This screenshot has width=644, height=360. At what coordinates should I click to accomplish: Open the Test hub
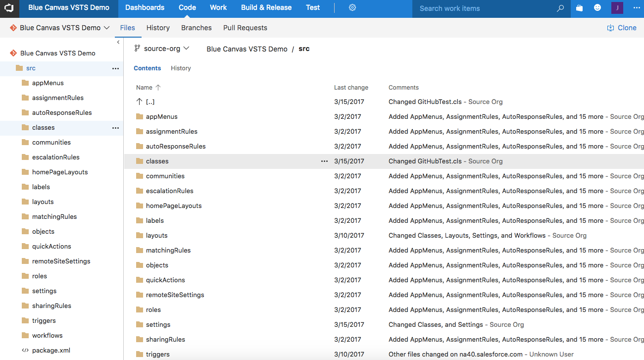[x=313, y=8]
